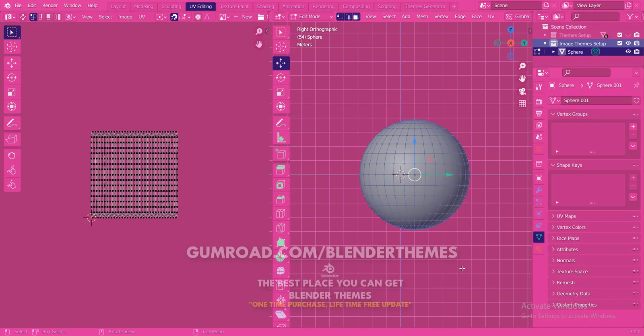644x336 pixels.
Task: Select the Add Cube tool in viewport
Action: tap(281, 154)
